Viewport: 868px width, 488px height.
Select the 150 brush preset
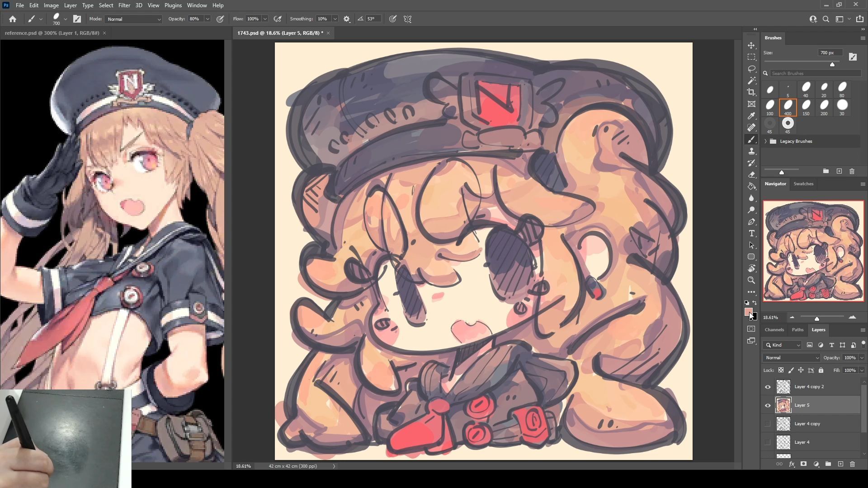(806, 108)
